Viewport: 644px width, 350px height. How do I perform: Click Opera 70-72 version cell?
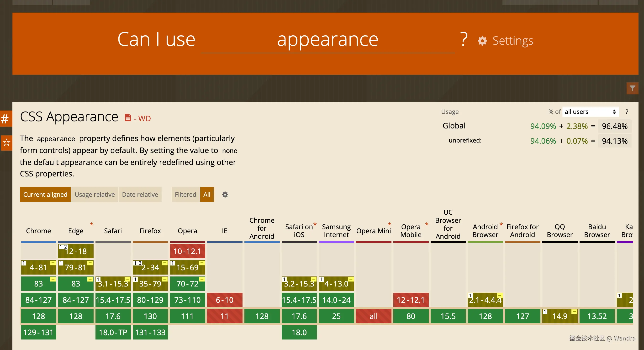point(188,283)
